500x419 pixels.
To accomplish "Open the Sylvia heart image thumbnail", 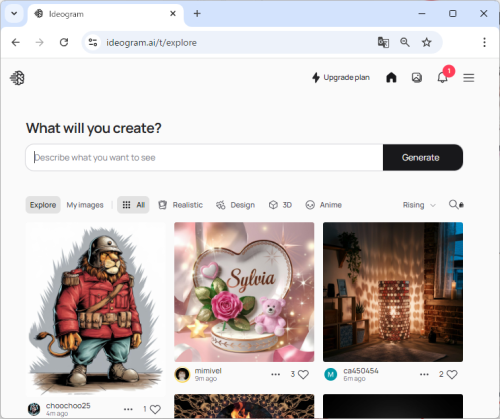I will 244,292.
